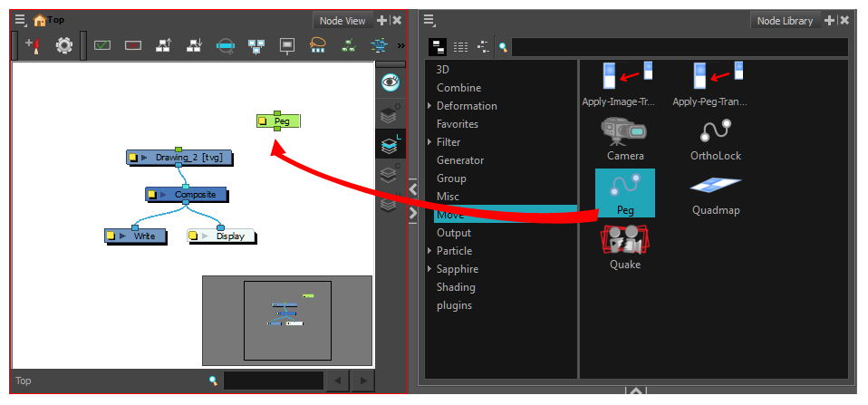This screenshot has height=405, width=868.
Task: Toggle the eye visibility button in side toolbar
Action: (391, 82)
